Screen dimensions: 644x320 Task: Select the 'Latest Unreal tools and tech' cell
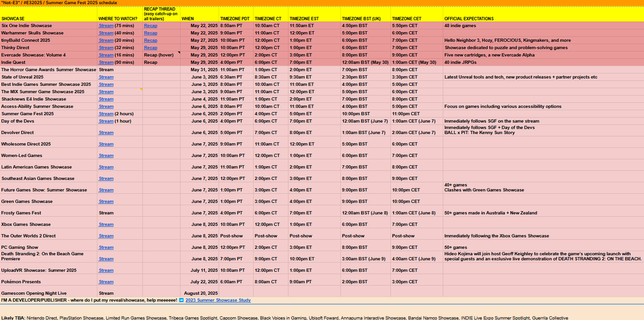(543, 77)
